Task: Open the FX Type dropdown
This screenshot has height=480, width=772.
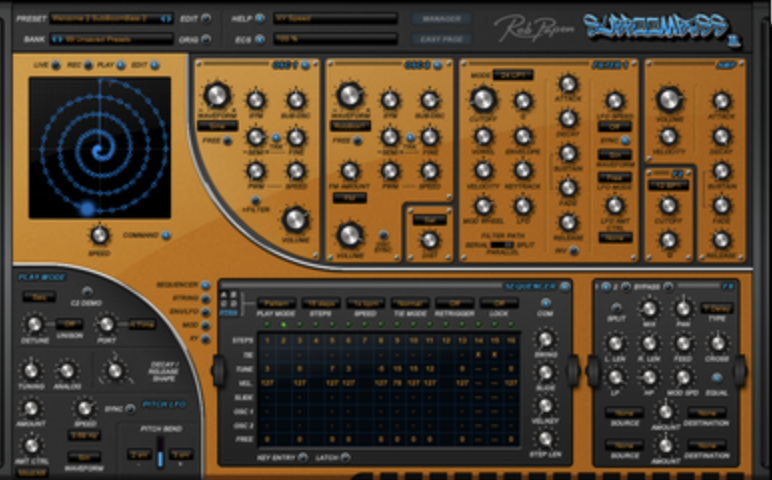Action: tap(717, 309)
